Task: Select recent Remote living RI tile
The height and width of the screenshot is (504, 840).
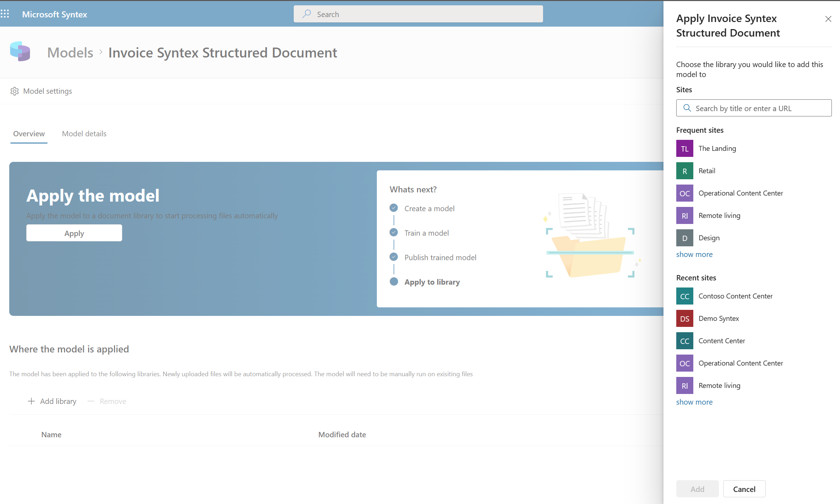Action: click(685, 385)
